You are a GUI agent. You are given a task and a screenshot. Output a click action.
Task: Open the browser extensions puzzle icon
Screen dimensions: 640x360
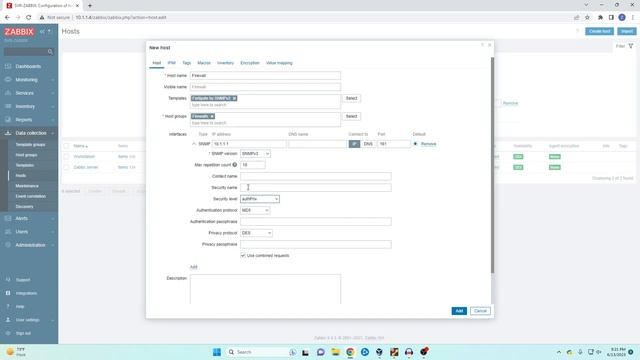[x=600, y=18]
